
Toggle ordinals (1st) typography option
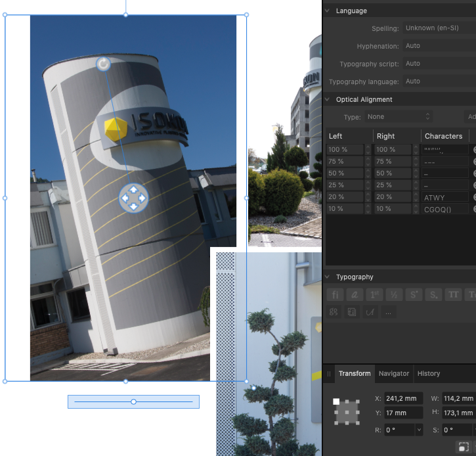[x=374, y=294]
